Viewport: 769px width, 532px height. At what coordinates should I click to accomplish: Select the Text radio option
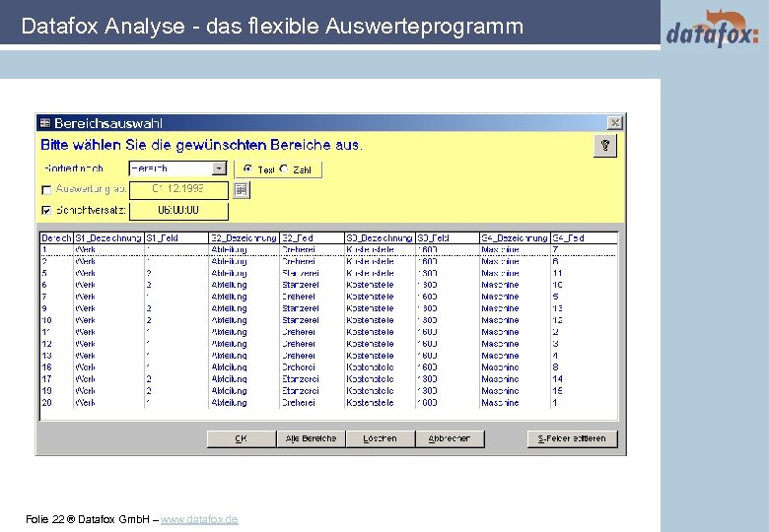(x=248, y=169)
